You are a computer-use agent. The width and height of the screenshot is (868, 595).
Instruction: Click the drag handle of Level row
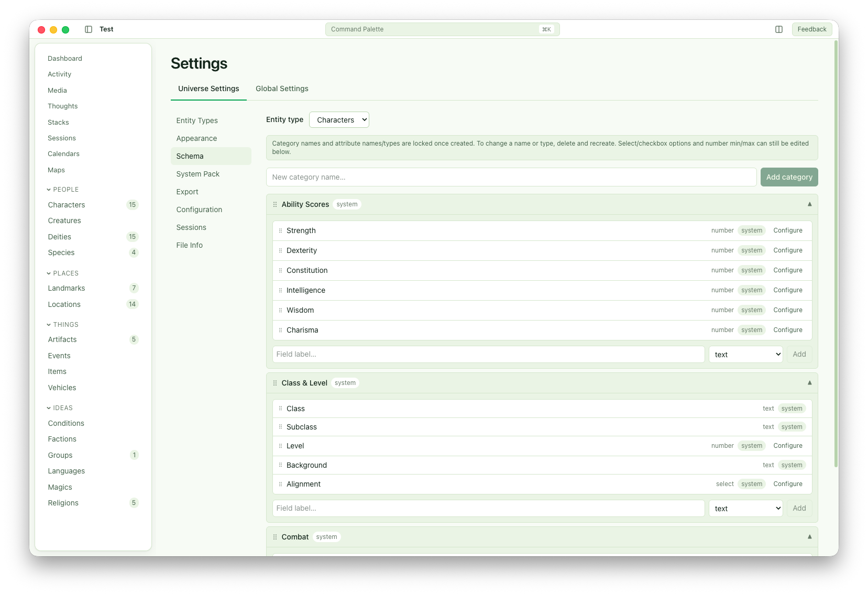(280, 446)
